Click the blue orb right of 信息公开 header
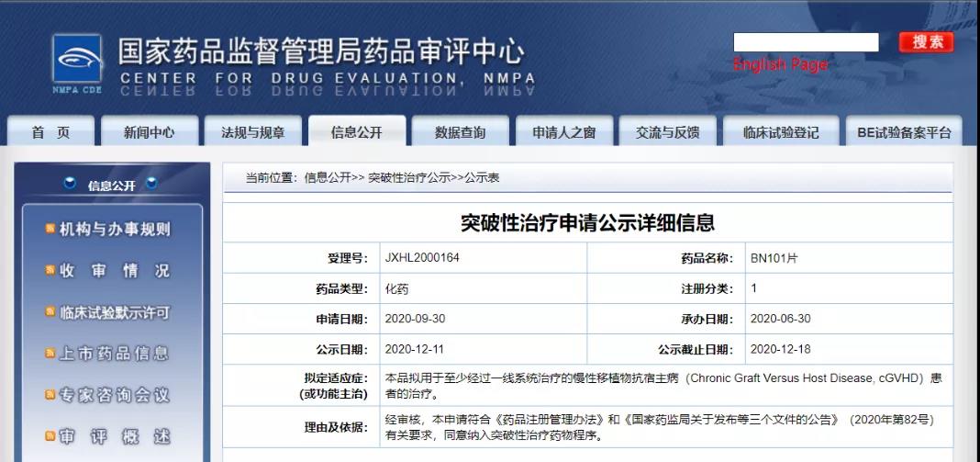 click(152, 184)
